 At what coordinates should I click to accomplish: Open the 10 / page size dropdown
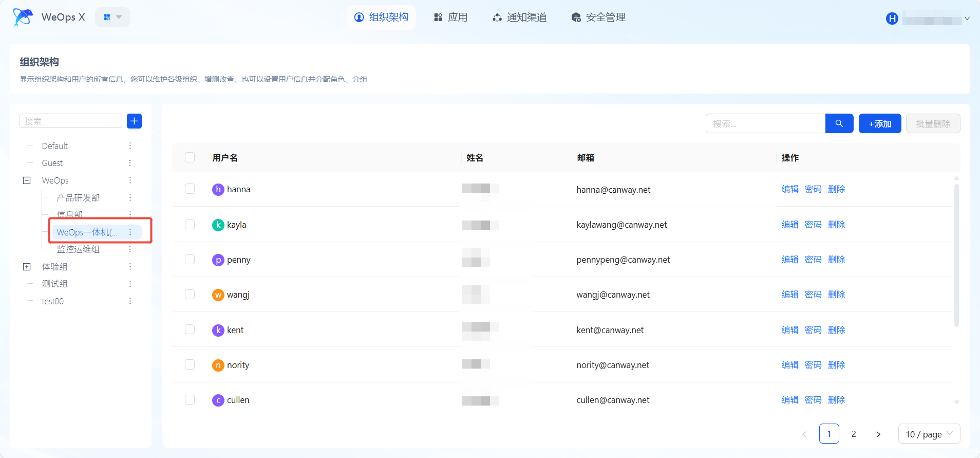(x=929, y=434)
